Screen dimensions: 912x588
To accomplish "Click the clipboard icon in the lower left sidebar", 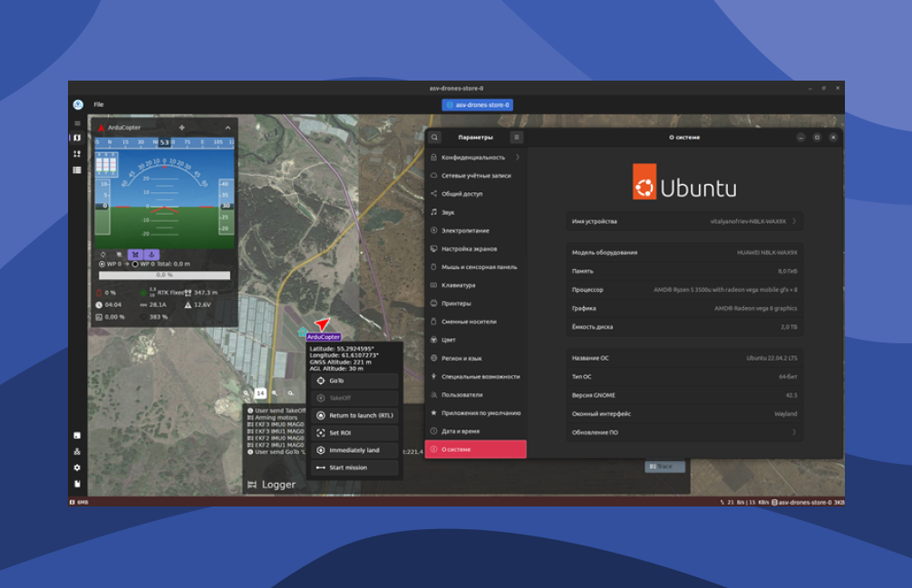I will (x=77, y=435).
